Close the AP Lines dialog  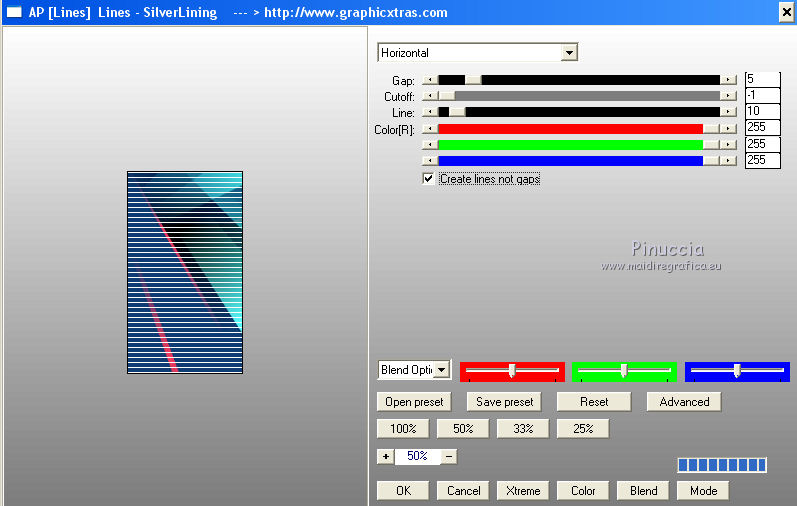[x=786, y=12]
